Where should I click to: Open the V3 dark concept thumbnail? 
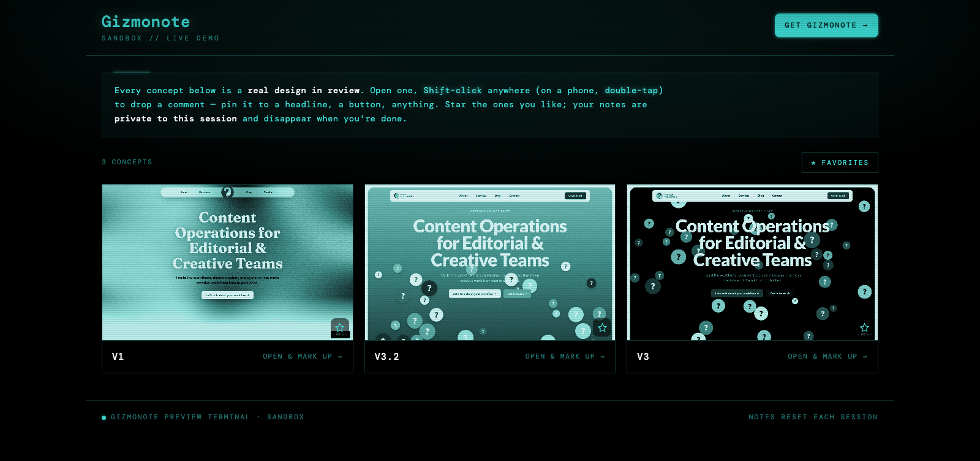point(752,262)
